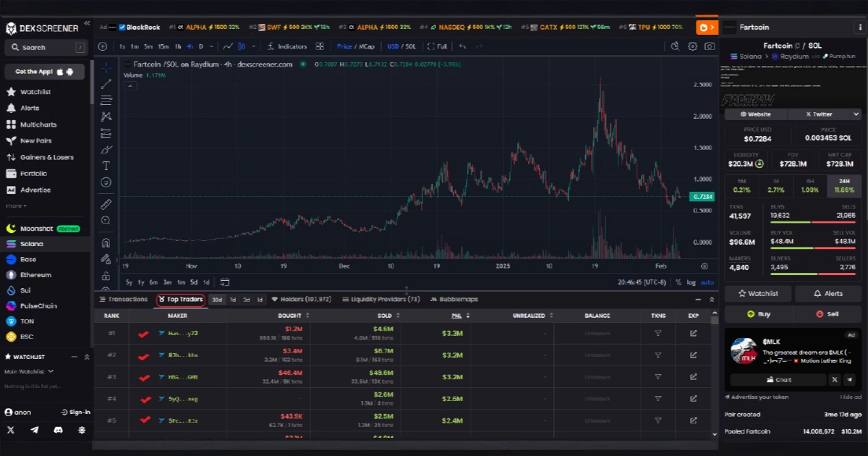Toggle percent scale on chart
The image size is (868, 456).
[678, 282]
